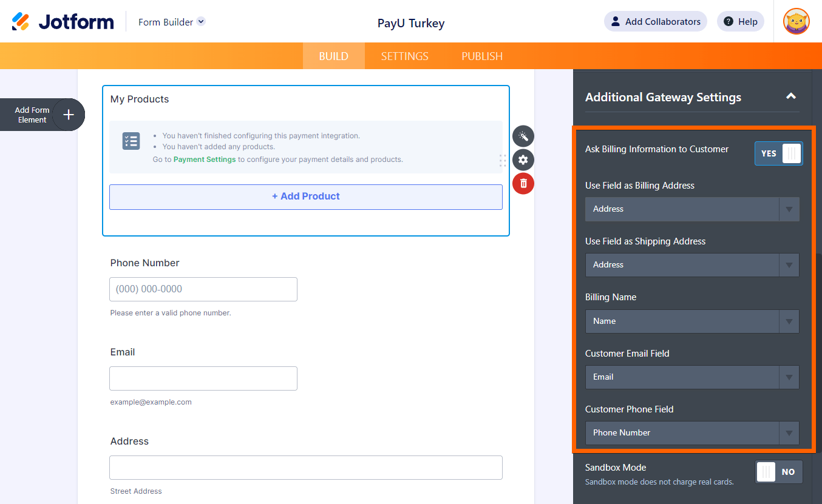Open the Form Builder dropdown

[172, 22]
